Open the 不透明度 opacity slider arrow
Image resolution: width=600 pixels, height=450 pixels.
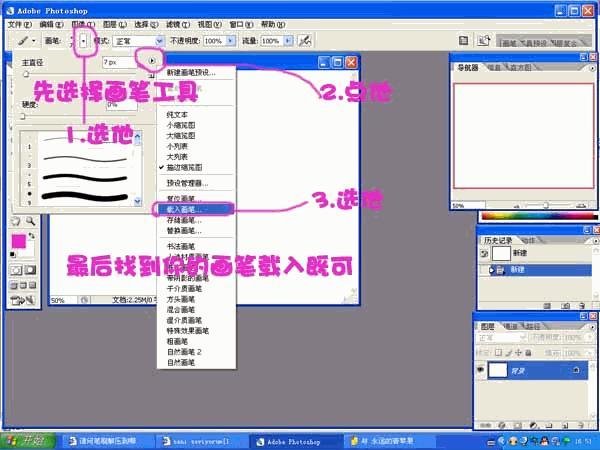point(230,41)
